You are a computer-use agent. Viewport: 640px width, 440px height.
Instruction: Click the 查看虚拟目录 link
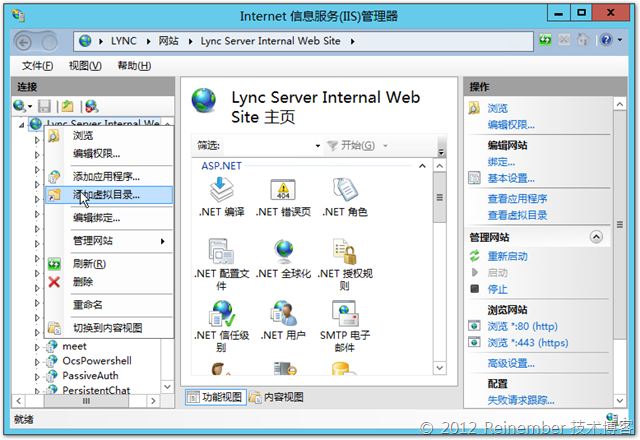tap(517, 215)
